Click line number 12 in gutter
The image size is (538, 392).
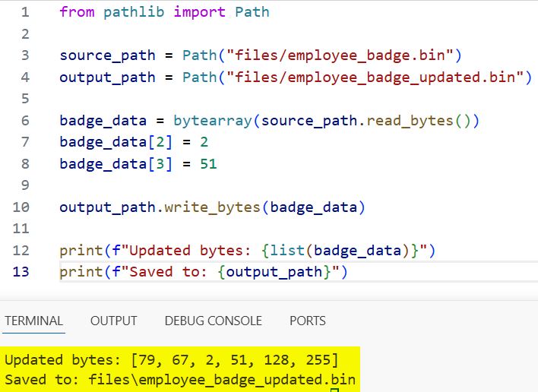pos(21,251)
